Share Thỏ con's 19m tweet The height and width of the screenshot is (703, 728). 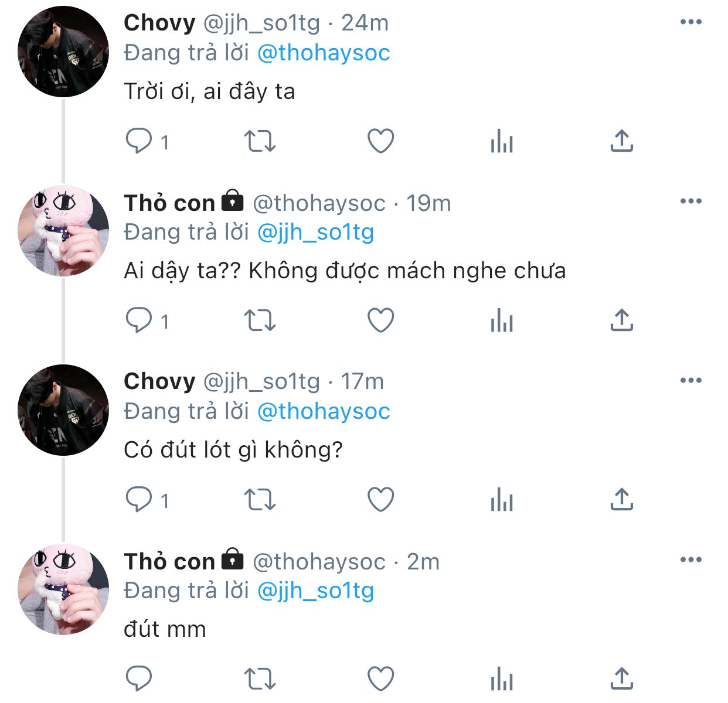(621, 320)
